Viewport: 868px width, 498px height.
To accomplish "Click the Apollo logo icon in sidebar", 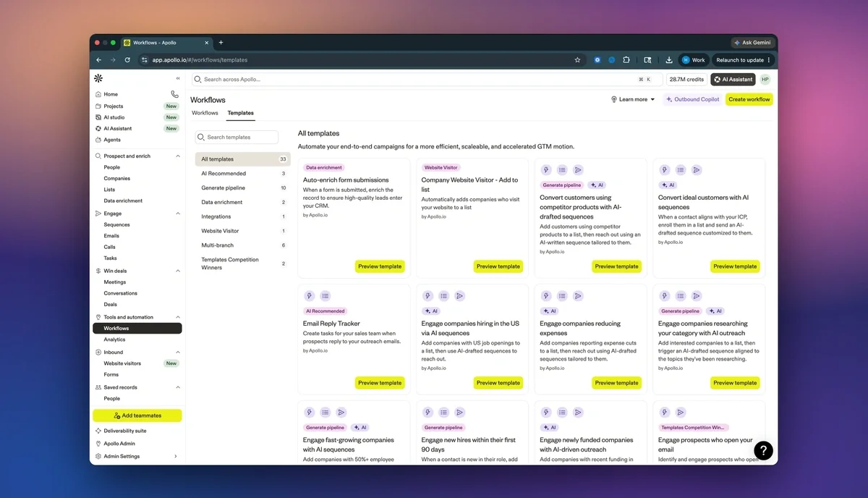I will pos(98,78).
